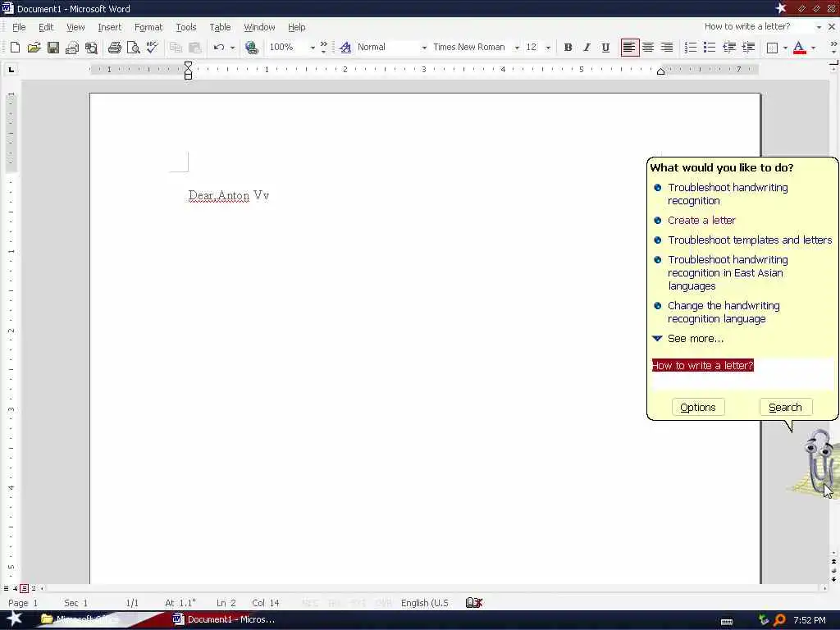The image size is (840, 630).
Task: Toggle italic formatting
Action: (587, 47)
